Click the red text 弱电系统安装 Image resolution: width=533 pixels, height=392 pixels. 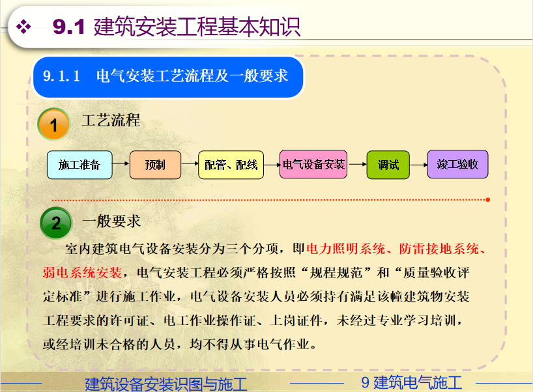(x=82, y=272)
